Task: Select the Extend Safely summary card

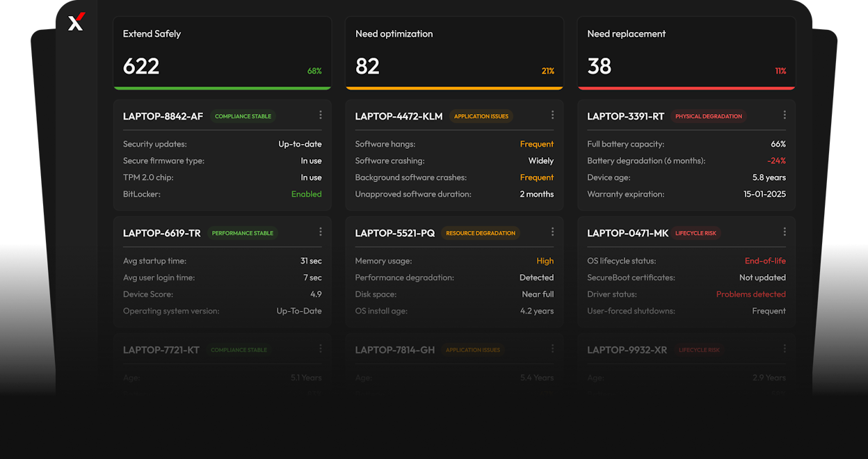Action: pyautogui.click(x=223, y=52)
